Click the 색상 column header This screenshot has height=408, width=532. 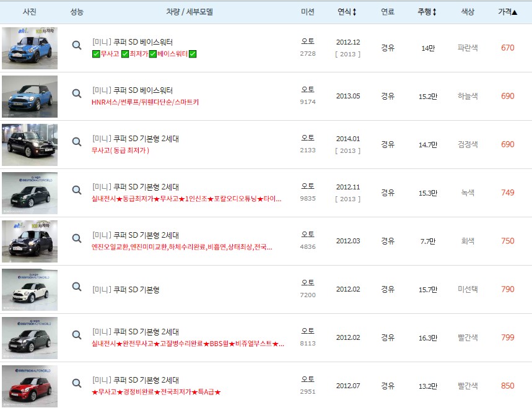468,12
